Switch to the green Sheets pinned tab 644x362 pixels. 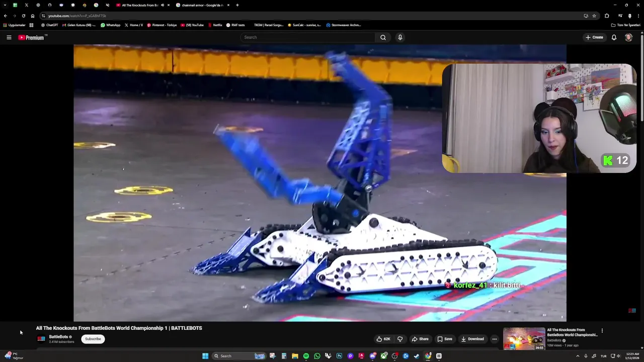[x=15, y=5]
